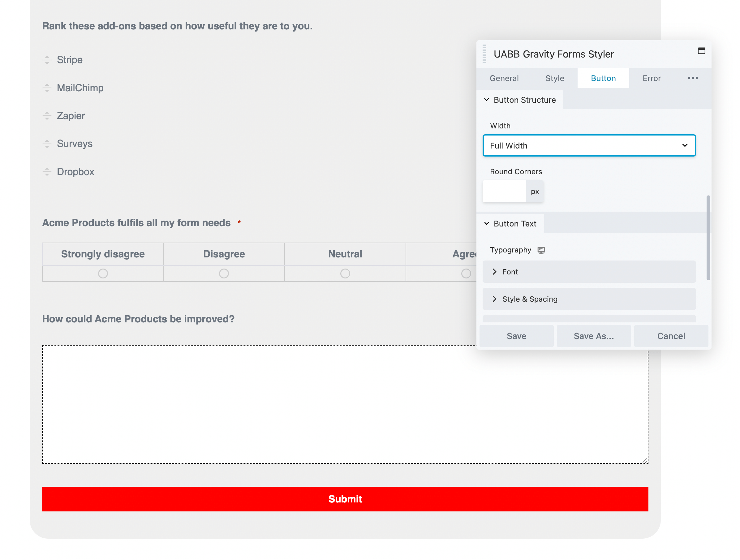Click the drag handle next to MailChimp
The height and width of the screenshot is (560, 740).
[x=47, y=88]
